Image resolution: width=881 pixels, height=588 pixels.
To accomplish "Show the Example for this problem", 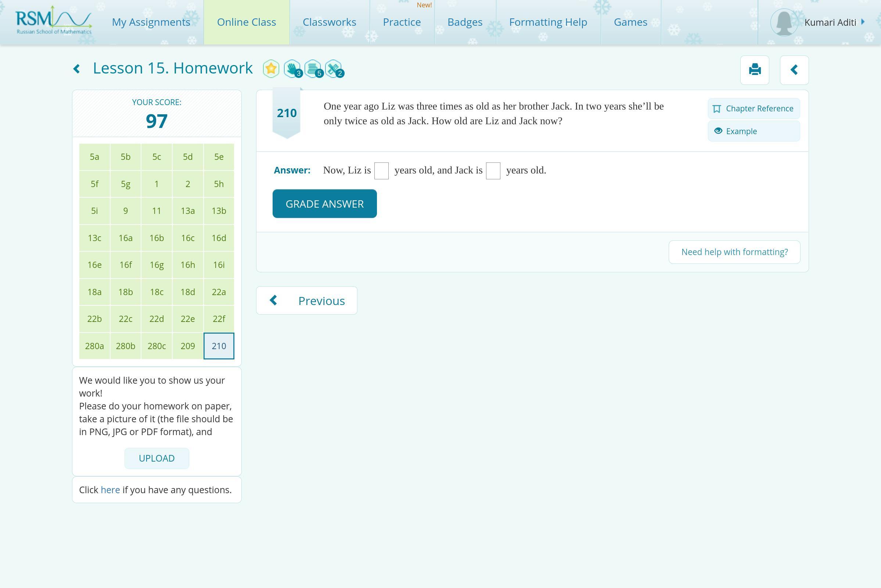I will point(754,131).
